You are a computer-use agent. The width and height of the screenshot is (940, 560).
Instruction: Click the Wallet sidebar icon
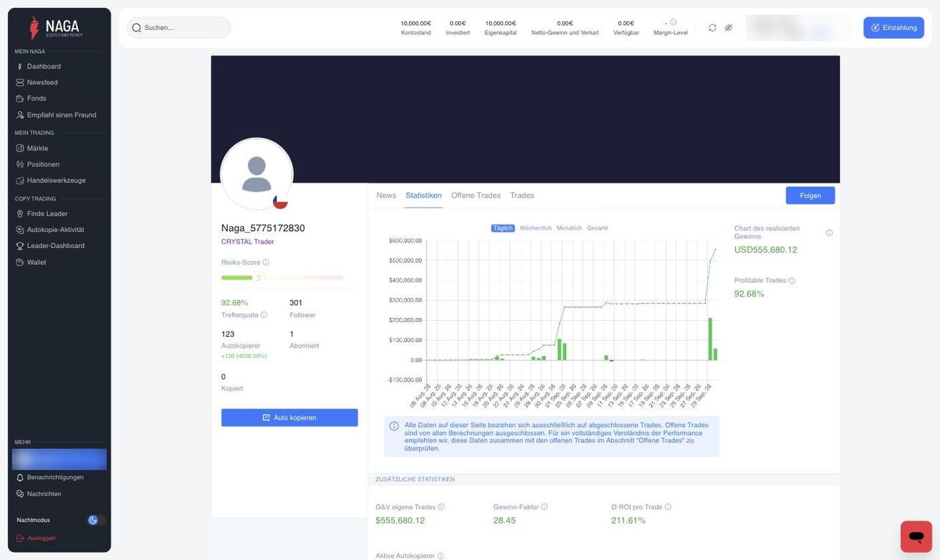20,262
